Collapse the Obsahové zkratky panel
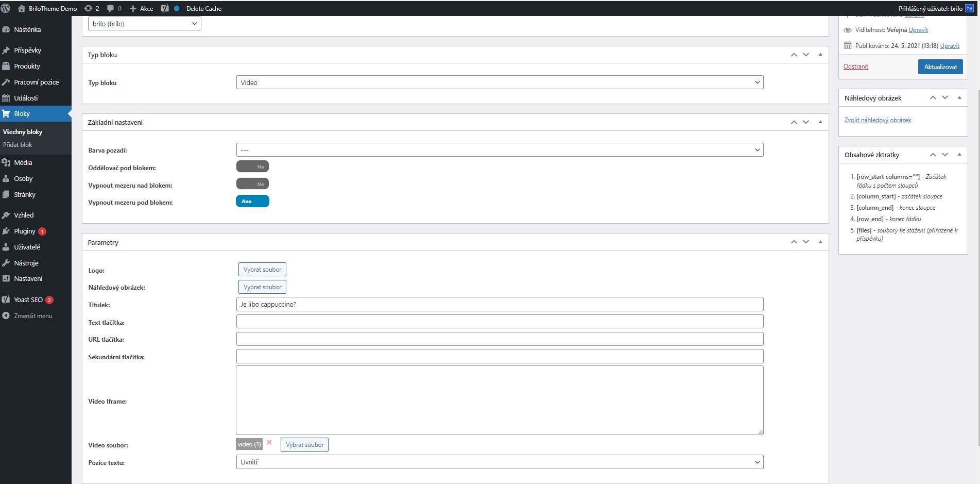Screen dimensions: 980x484 click(959, 155)
